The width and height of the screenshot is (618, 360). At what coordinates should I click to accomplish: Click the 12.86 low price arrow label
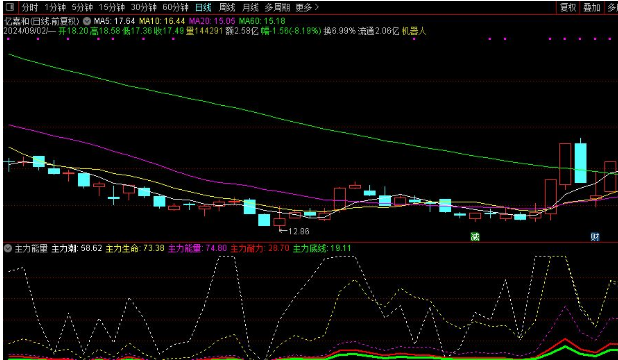pyautogui.click(x=294, y=231)
